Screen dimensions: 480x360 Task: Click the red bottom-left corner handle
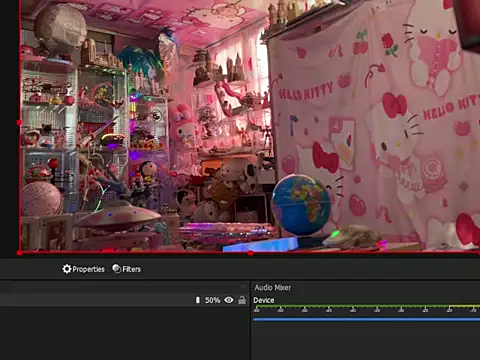[x=19, y=253]
